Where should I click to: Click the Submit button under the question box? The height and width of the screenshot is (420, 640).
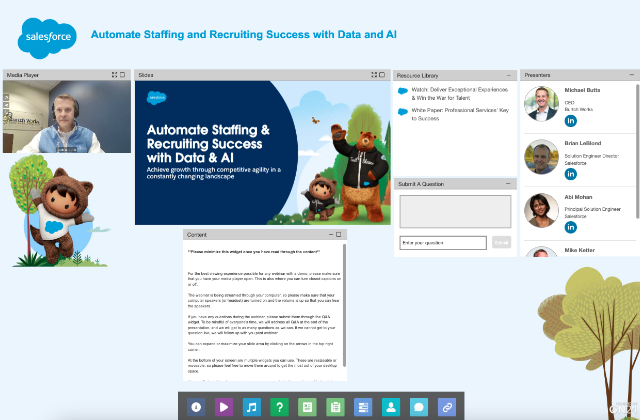[501, 242]
